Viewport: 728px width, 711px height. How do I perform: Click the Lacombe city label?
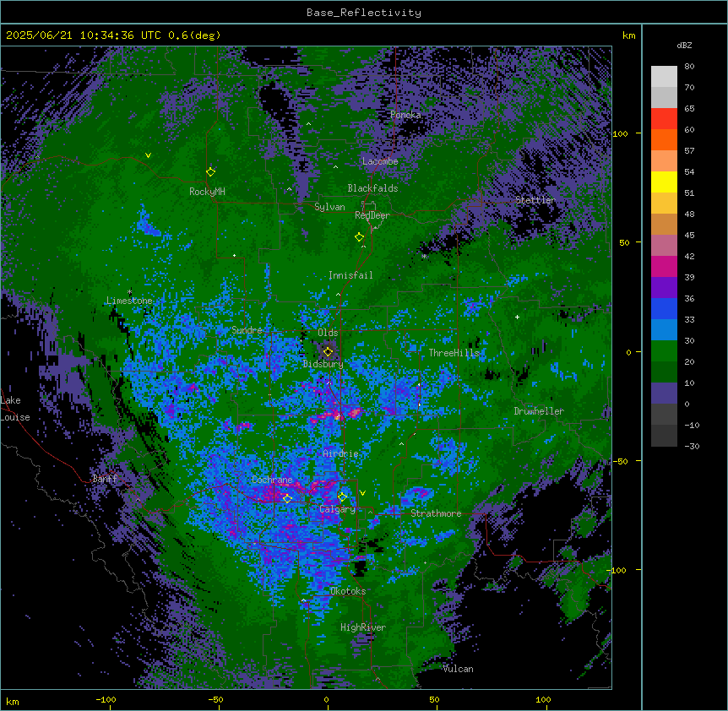380,161
